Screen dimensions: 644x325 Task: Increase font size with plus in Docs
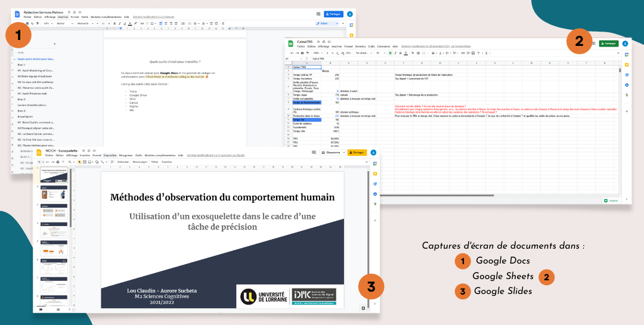[109, 23]
